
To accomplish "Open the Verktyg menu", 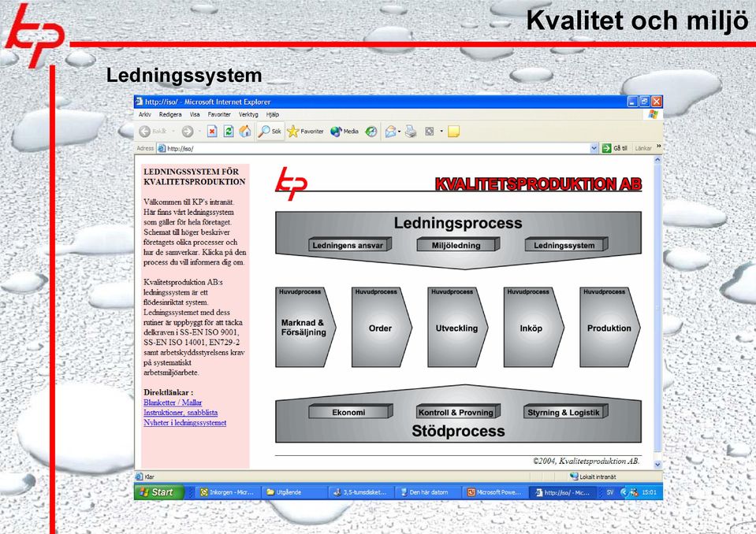I will 248,115.
